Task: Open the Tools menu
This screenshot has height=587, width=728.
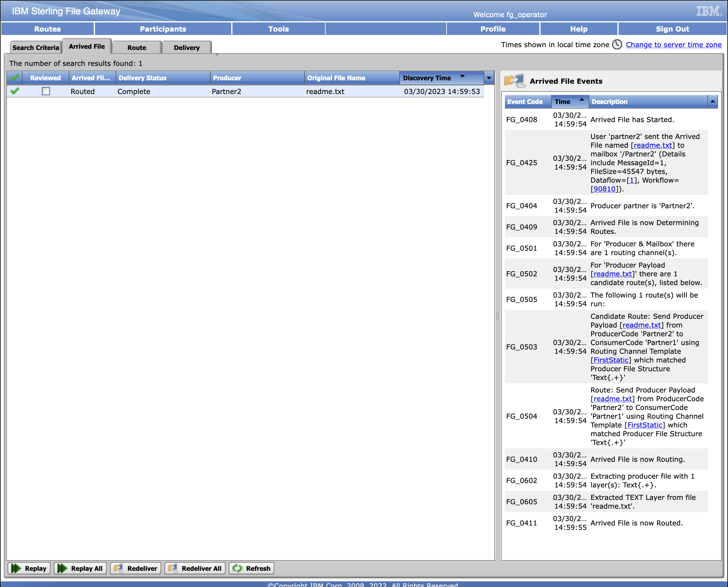Action: click(278, 29)
